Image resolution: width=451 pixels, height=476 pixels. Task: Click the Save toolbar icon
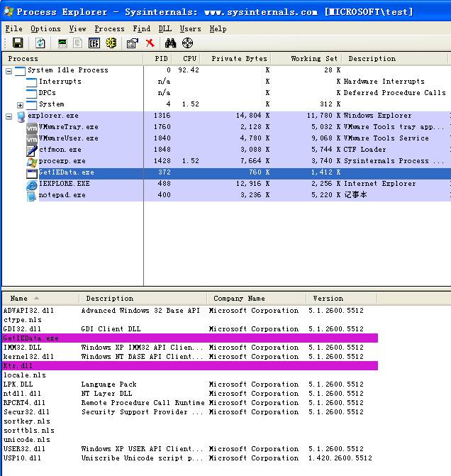(18, 43)
